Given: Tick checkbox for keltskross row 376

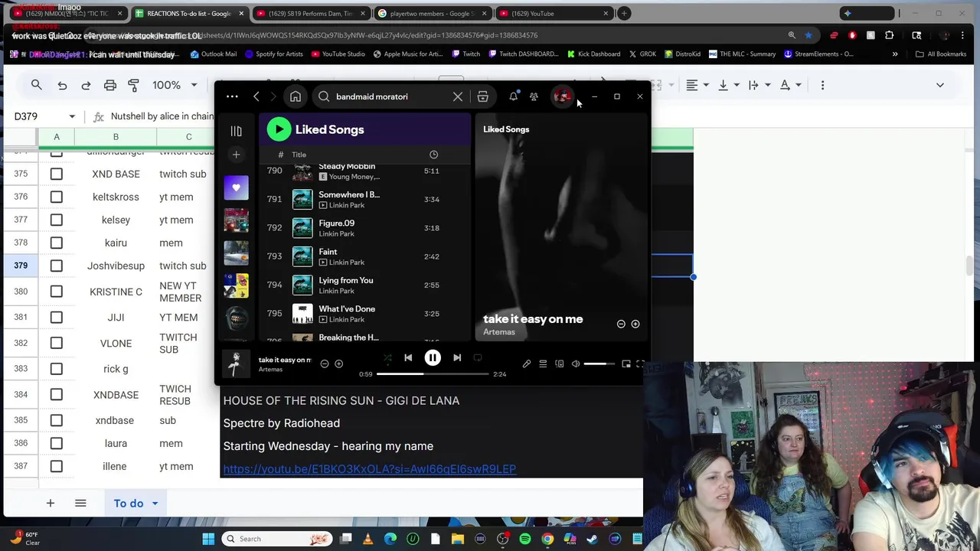Looking at the screenshot, I should [57, 197].
